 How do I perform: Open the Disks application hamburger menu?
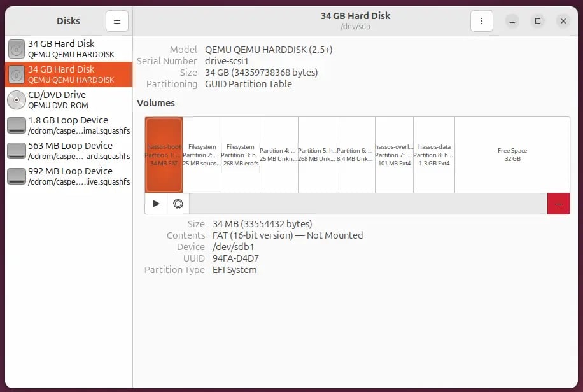point(116,21)
